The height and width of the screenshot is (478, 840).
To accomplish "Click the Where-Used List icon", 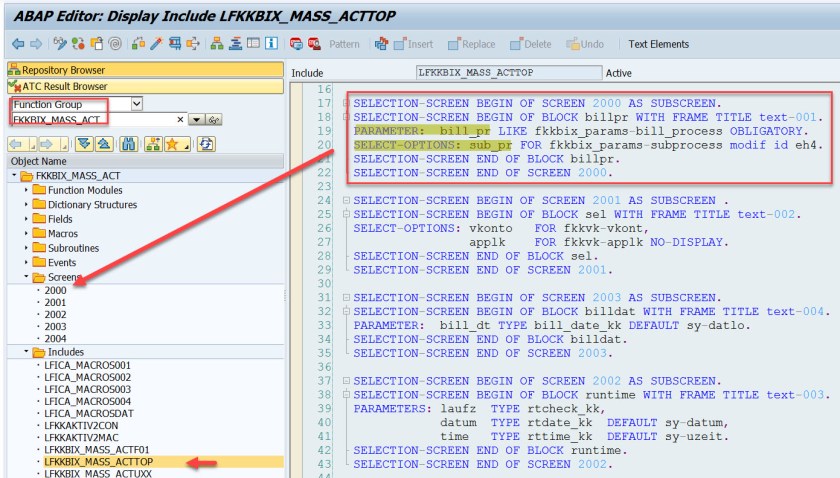I will tap(193, 44).
